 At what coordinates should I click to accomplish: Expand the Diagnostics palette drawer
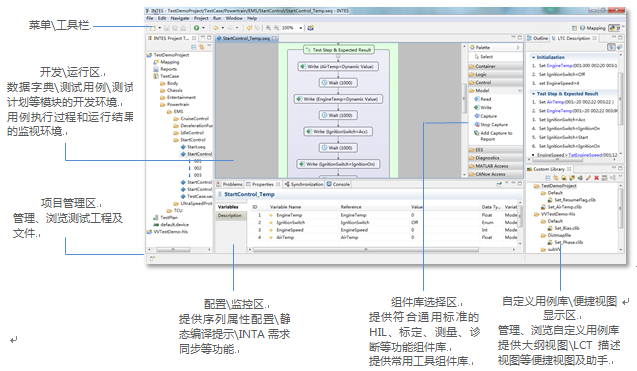click(496, 158)
